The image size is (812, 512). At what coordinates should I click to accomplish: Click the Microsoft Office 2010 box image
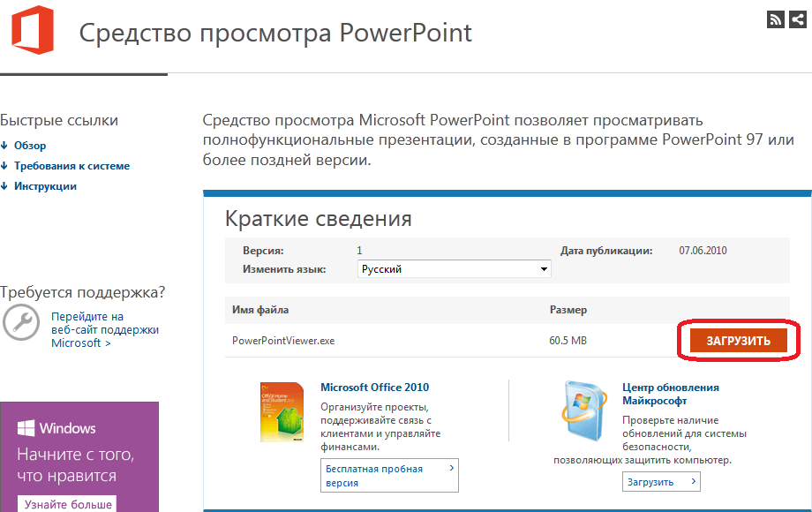[282, 411]
